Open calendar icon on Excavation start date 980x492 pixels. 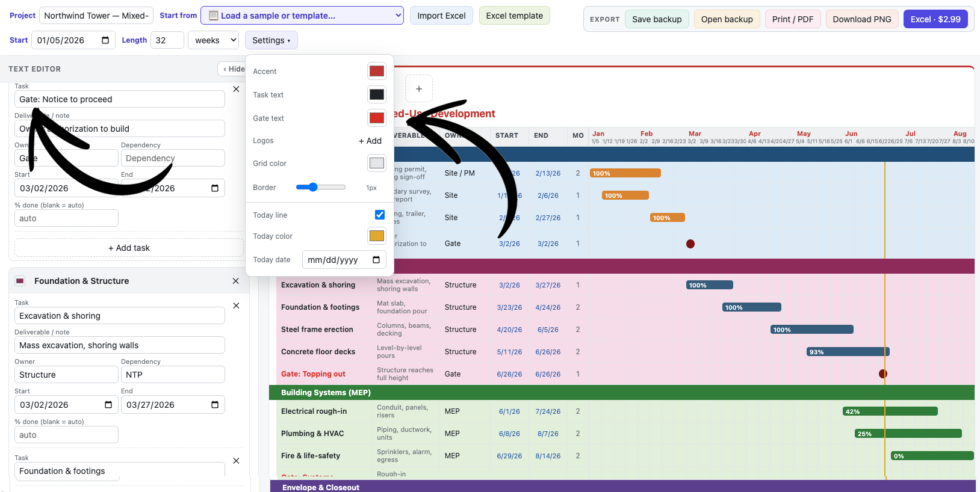pos(108,405)
